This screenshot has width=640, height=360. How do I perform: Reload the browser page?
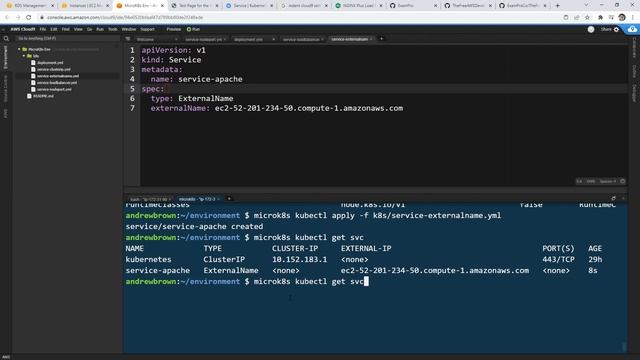[29, 18]
